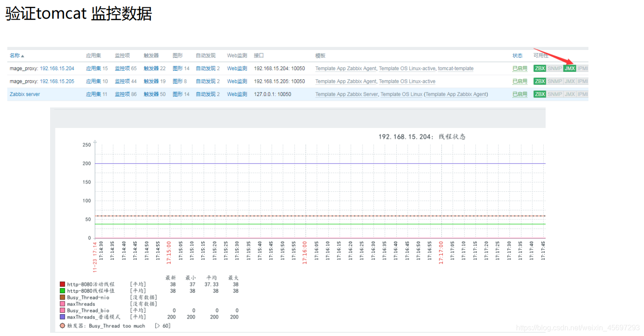Viewport: 644px width, 336px height.
Task: Open Web监测 for host 192.168.15.205
Action: pyautogui.click(x=237, y=81)
